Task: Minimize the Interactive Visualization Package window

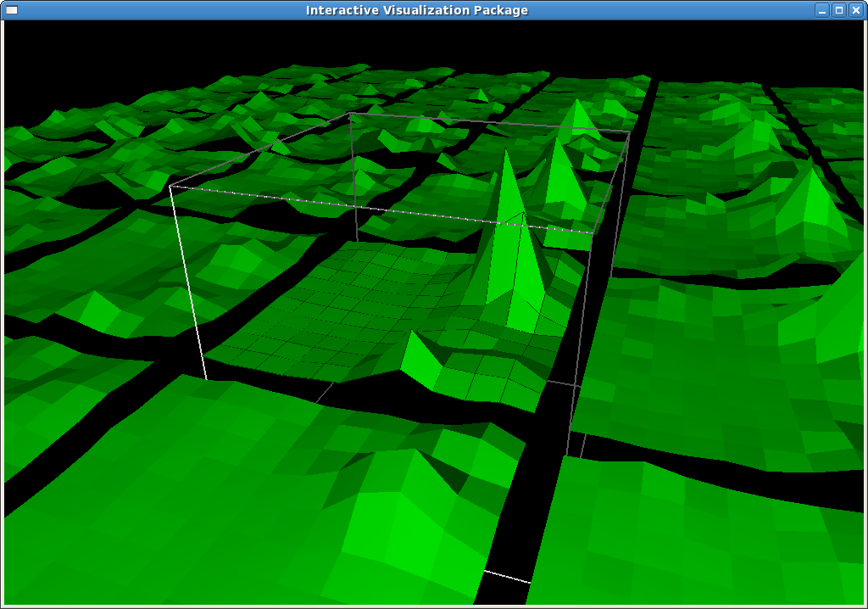Action: [x=821, y=10]
